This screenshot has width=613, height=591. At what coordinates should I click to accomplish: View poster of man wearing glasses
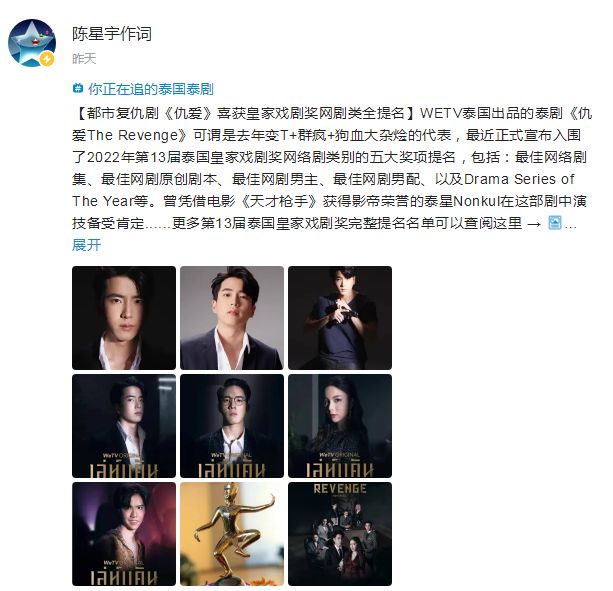click(232, 426)
